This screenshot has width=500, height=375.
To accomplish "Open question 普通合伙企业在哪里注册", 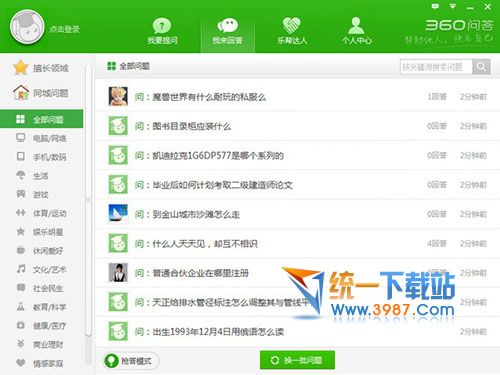I will pyautogui.click(x=200, y=273).
